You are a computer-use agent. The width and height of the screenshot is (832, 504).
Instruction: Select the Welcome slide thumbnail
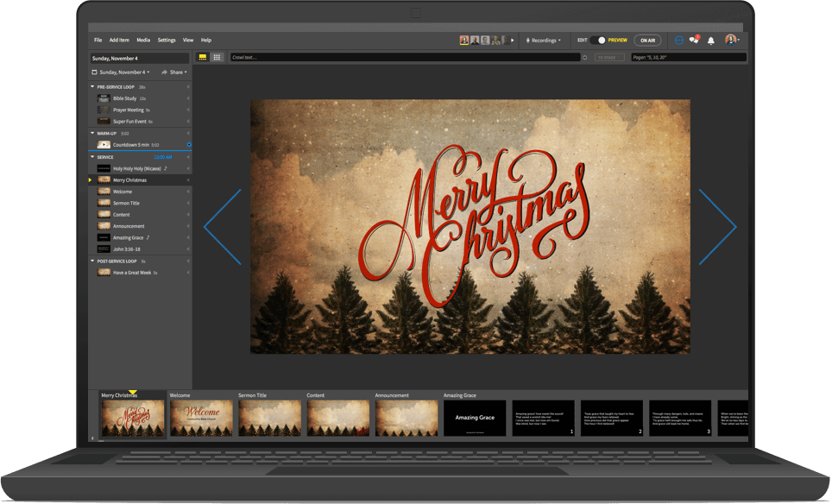[x=201, y=418]
